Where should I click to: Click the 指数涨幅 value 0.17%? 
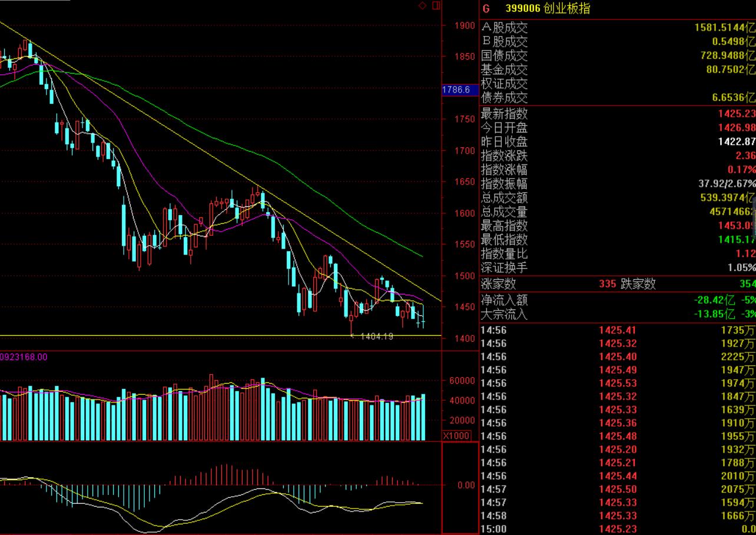pyautogui.click(x=741, y=170)
